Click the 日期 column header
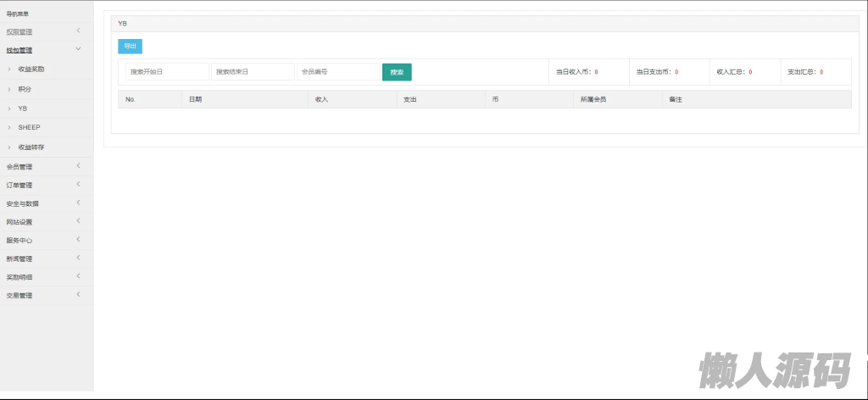868x400 pixels. [245, 100]
